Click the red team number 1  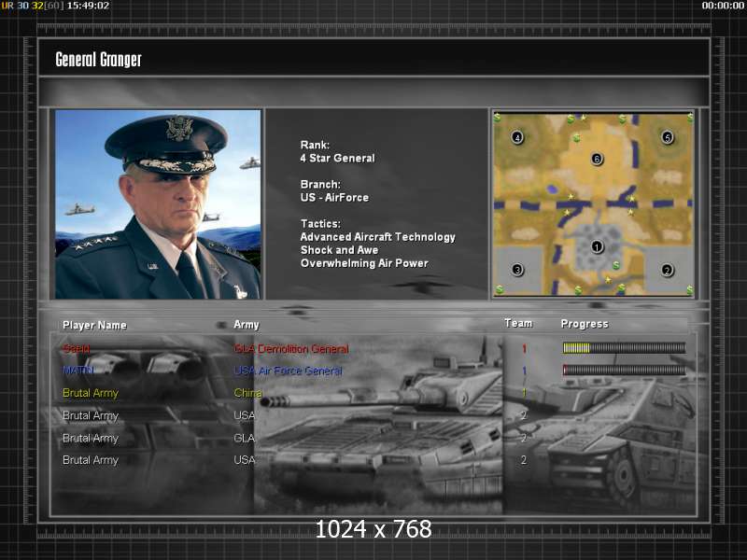[524, 348]
